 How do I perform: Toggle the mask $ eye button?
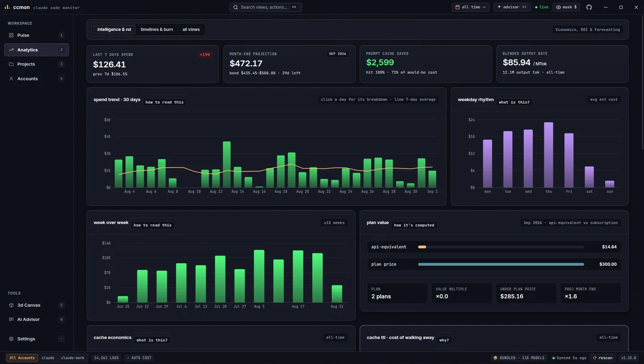566,7
